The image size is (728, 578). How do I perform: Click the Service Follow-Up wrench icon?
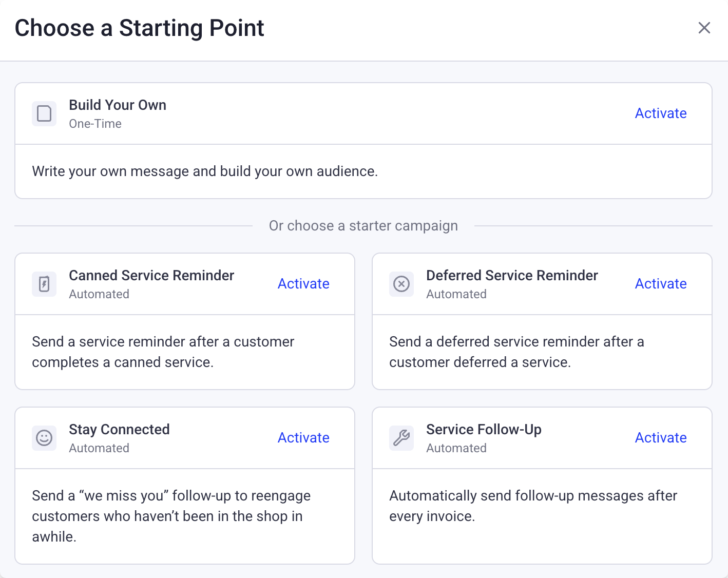pos(401,438)
